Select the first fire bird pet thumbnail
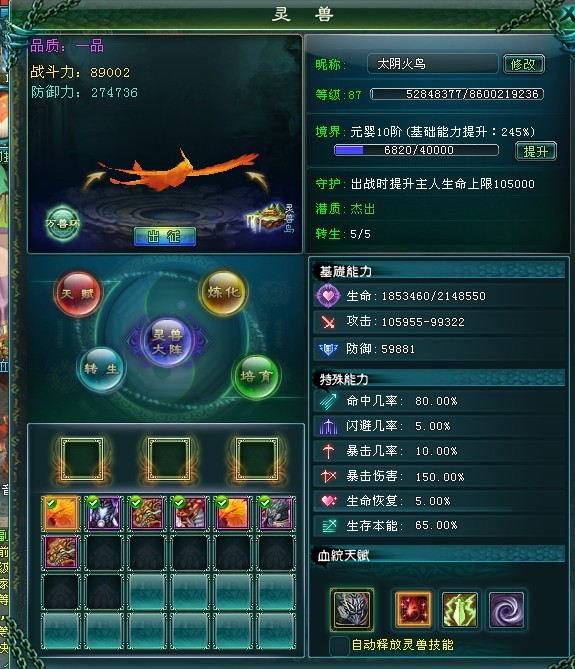Screen dimensions: 575x669 (61, 513)
